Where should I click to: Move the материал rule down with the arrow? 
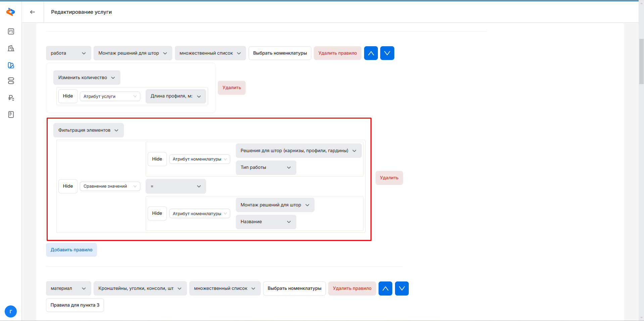pyautogui.click(x=402, y=288)
